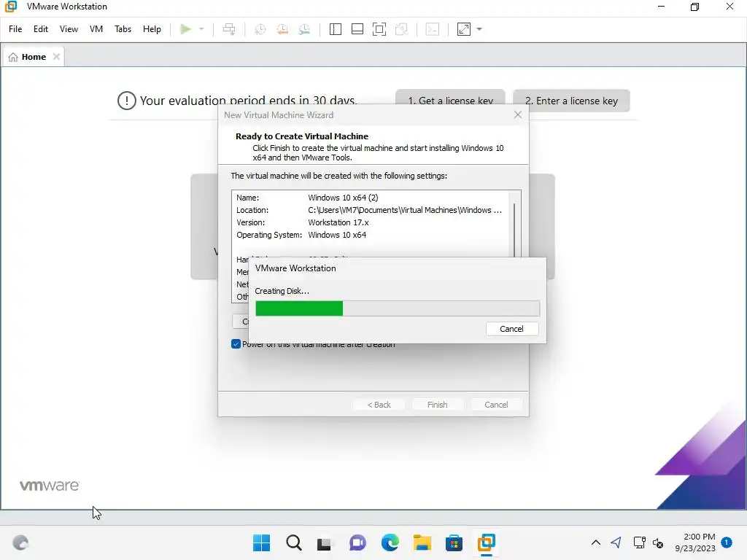Screen dimensions: 747x560
Task: Open the VM menu
Action: (96, 29)
